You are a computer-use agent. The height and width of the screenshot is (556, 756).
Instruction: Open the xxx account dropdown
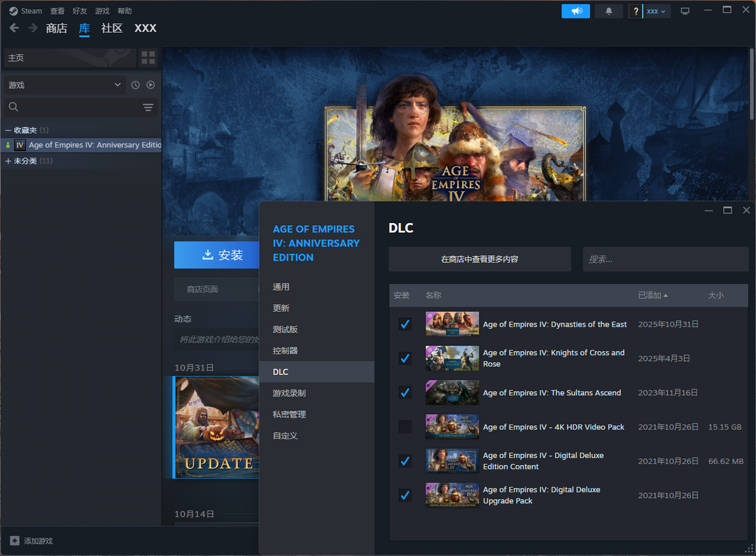coord(656,11)
